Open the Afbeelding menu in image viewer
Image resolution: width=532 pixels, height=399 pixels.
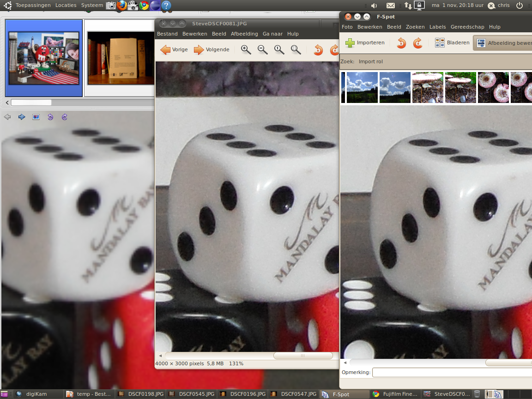(244, 34)
